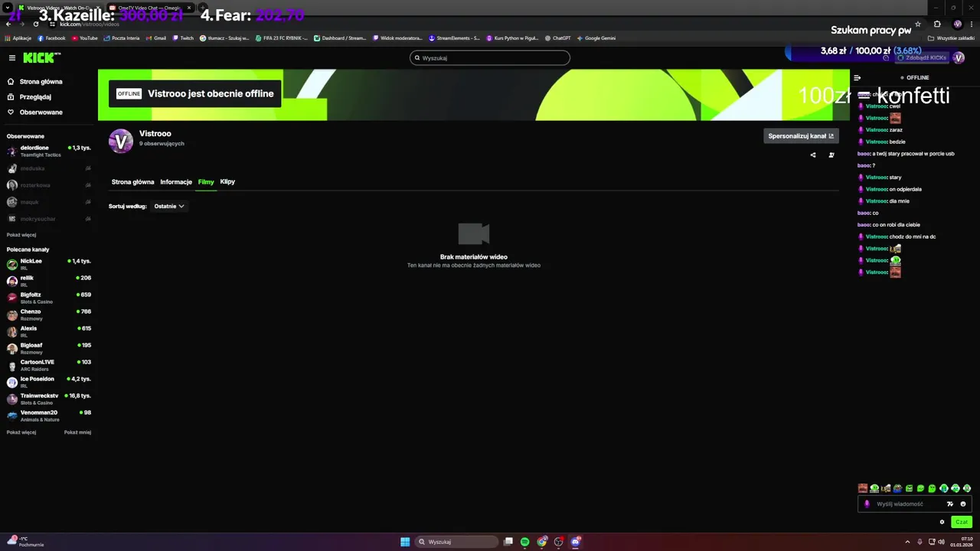Viewport: 980px width, 551px height.
Task: Click baoo's name on 'co on robi dla ciebie'
Action: pyautogui.click(x=864, y=225)
